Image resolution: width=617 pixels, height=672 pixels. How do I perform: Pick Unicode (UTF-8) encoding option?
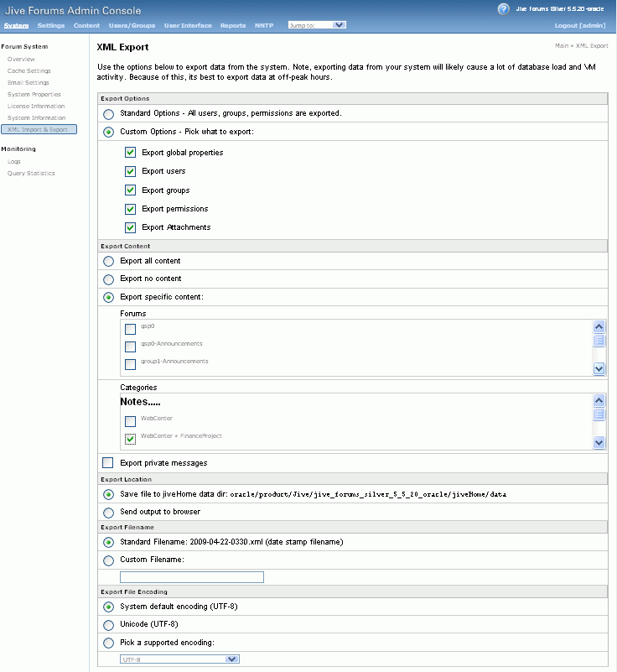[x=108, y=625]
